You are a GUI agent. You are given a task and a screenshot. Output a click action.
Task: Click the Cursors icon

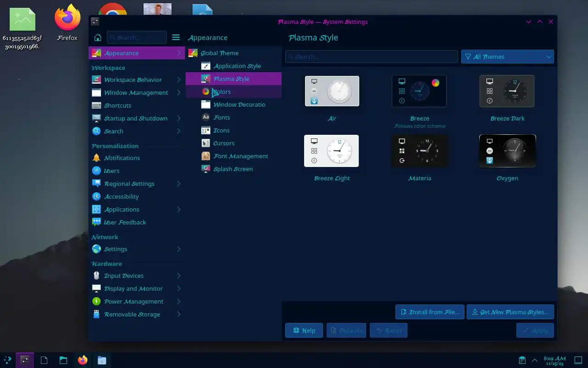pos(206,143)
